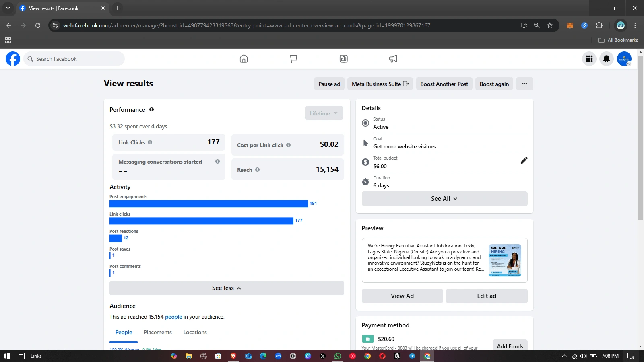The image size is (644, 362).
Task: Select the View results browser tab
Action: 62,8
